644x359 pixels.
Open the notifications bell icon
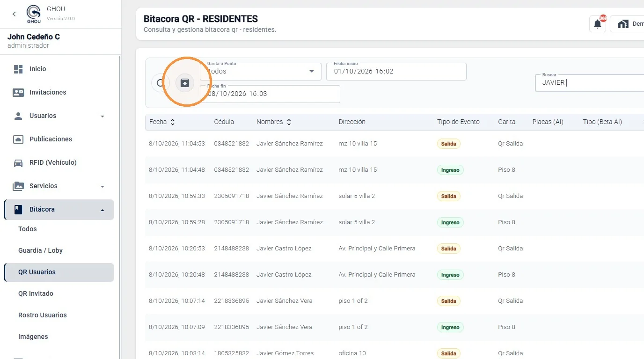[598, 24]
